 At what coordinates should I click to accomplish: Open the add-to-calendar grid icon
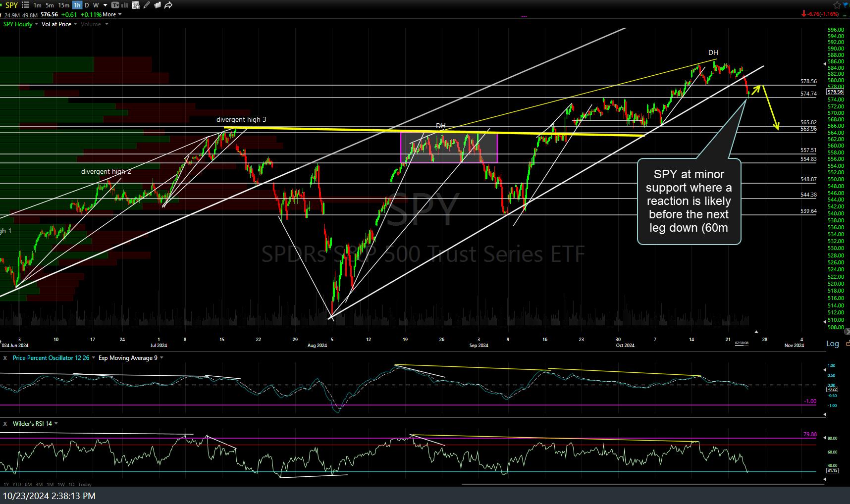click(x=136, y=5)
